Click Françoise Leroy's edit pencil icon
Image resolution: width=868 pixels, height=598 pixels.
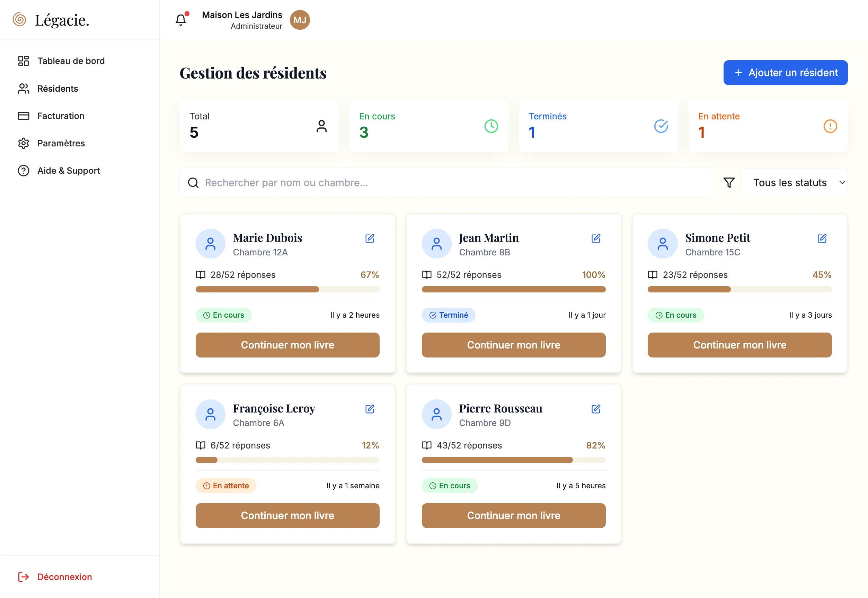(x=370, y=409)
